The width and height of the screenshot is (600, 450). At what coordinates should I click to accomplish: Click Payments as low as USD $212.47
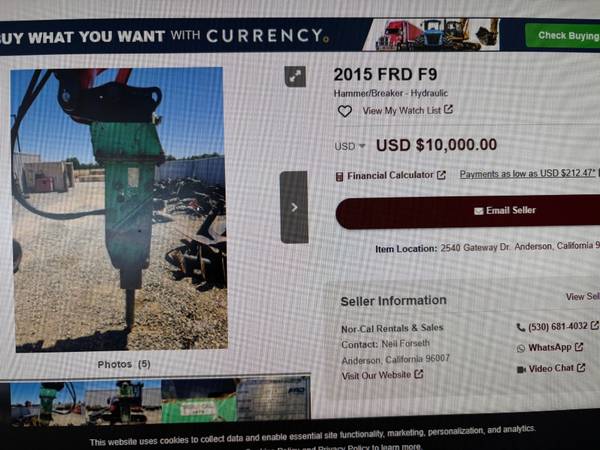[x=528, y=174]
